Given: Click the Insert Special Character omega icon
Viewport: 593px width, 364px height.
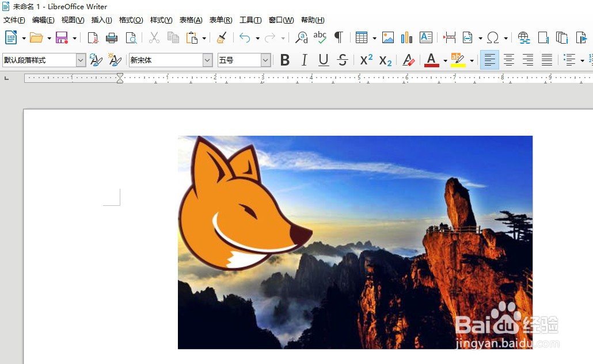Looking at the screenshot, I should [x=493, y=38].
